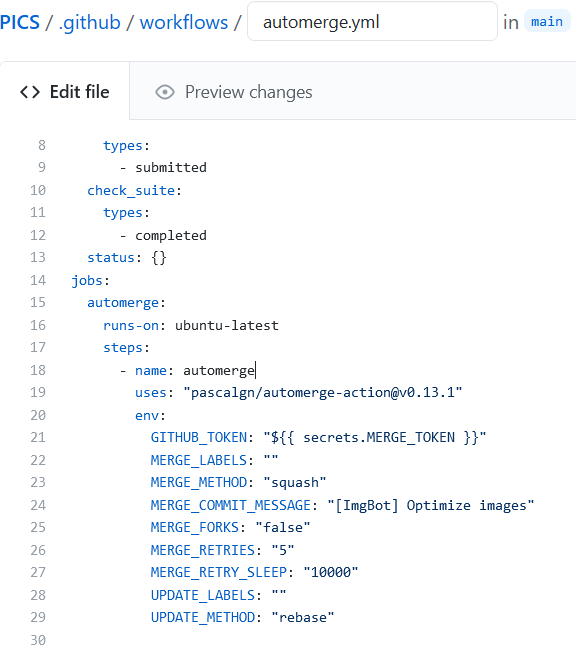
Task: Select the Edit file tab
Action: pyautogui.click(x=65, y=92)
